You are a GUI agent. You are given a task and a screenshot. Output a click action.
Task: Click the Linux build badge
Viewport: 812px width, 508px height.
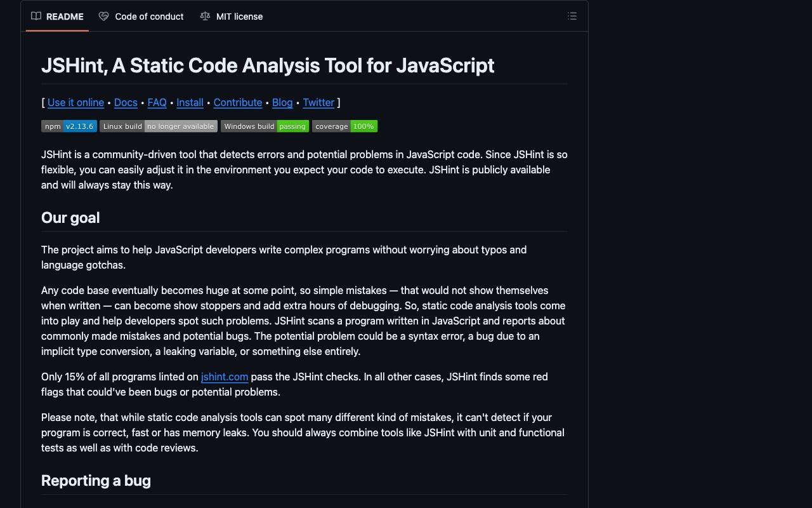tap(159, 126)
